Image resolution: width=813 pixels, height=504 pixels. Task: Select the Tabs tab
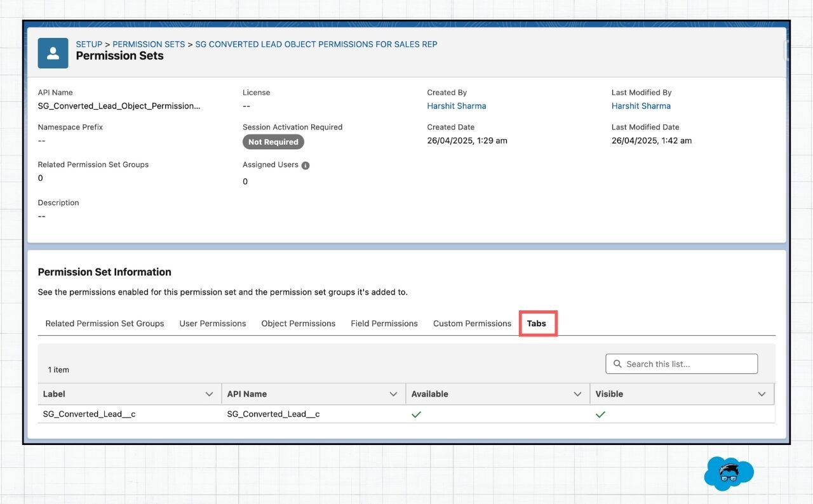click(x=537, y=324)
